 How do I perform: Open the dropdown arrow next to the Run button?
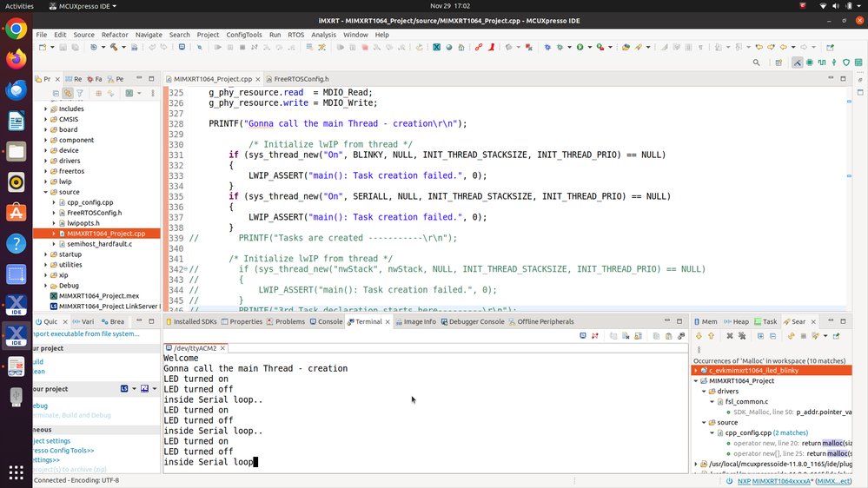pyautogui.click(x=590, y=48)
